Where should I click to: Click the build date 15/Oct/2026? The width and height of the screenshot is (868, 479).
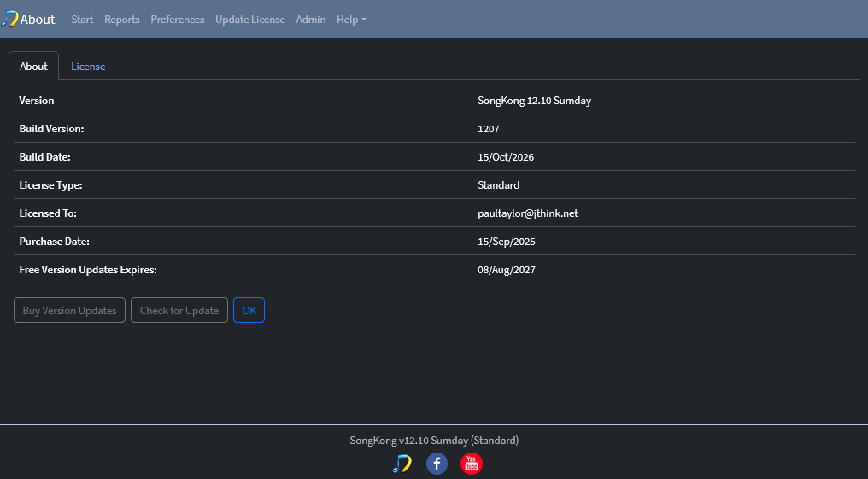506,157
